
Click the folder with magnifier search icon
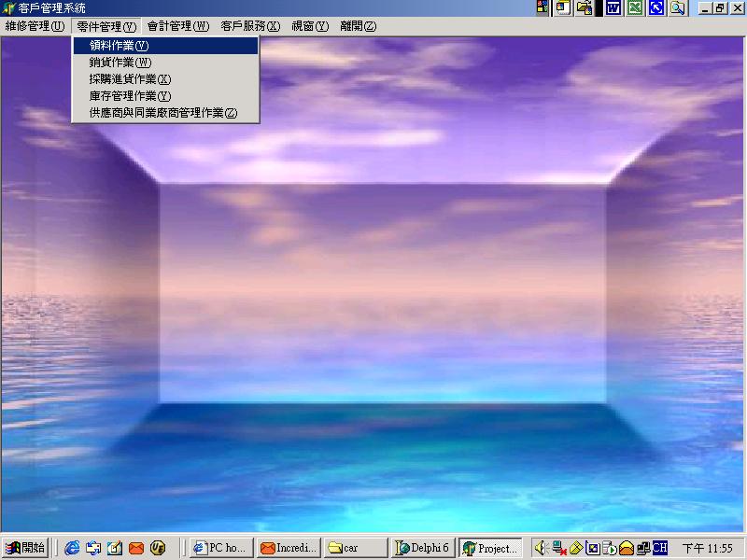pyautogui.click(x=678, y=7)
